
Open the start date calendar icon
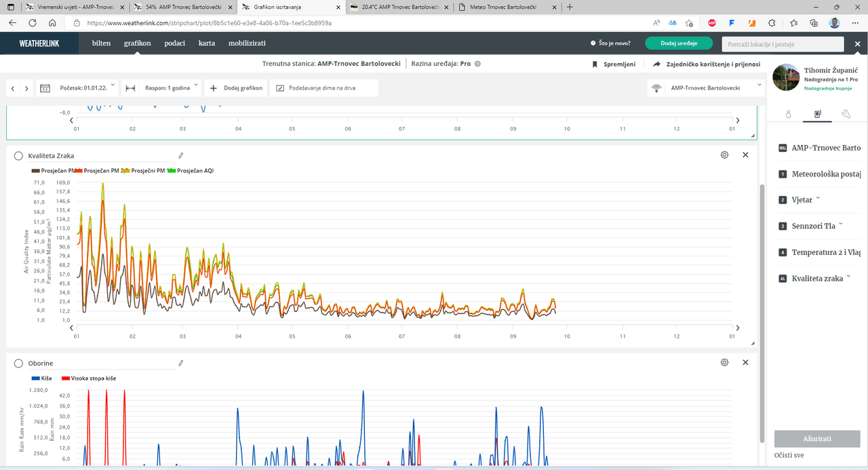coord(45,88)
